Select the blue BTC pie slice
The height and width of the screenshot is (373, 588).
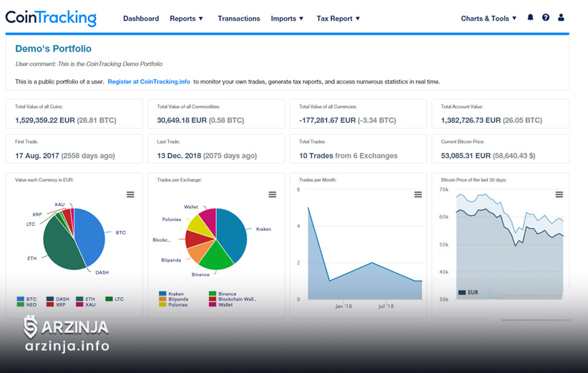coord(90,236)
